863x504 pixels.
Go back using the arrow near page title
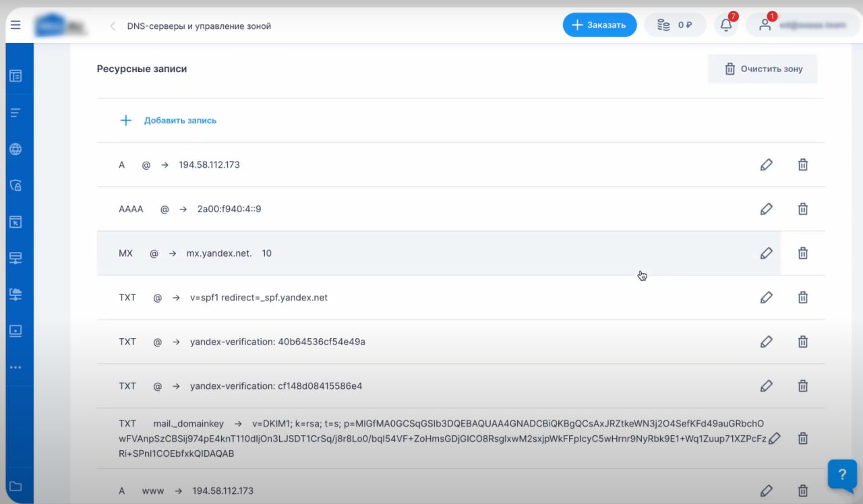(x=112, y=26)
